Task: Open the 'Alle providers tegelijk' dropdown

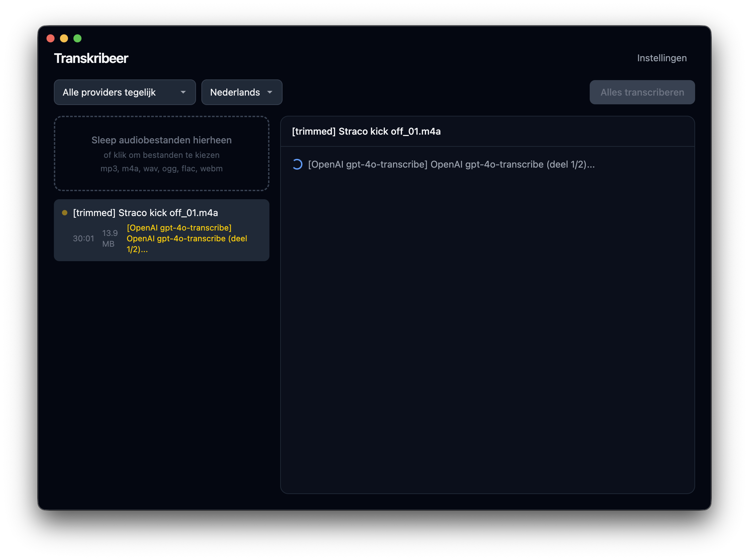Action: tap(125, 92)
